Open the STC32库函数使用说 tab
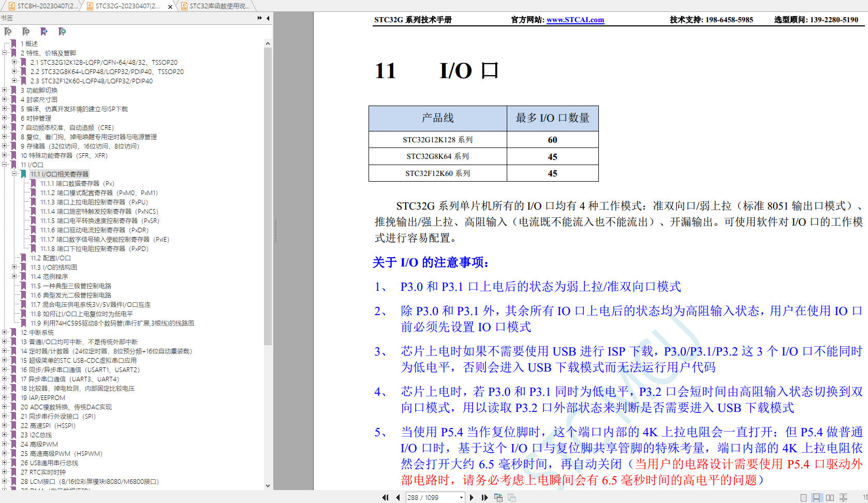 215,6
